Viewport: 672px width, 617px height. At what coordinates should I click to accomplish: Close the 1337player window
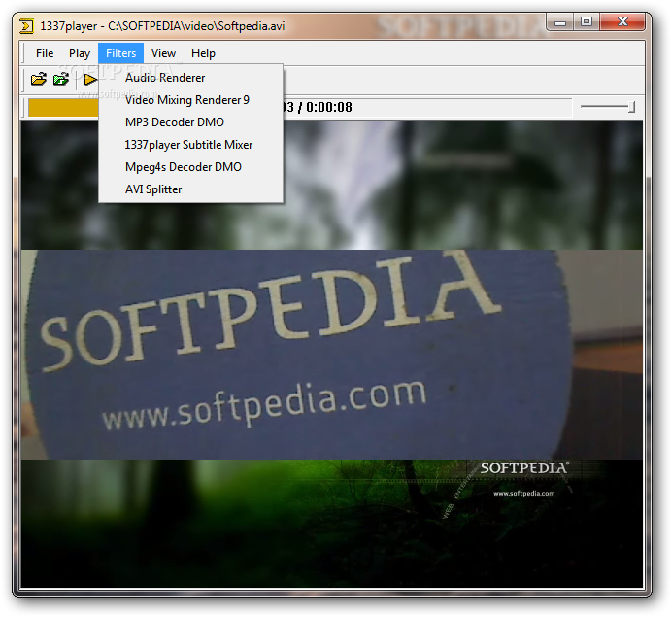coord(622,22)
